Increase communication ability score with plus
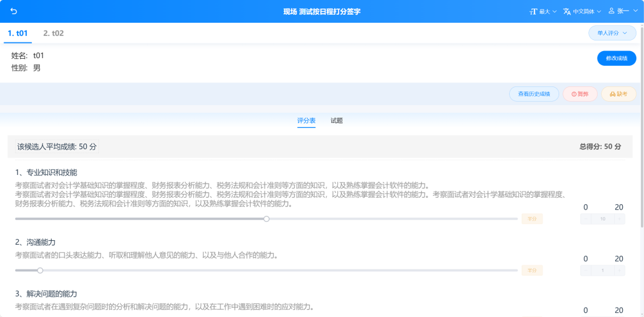644x317 pixels. click(x=619, y=271)
